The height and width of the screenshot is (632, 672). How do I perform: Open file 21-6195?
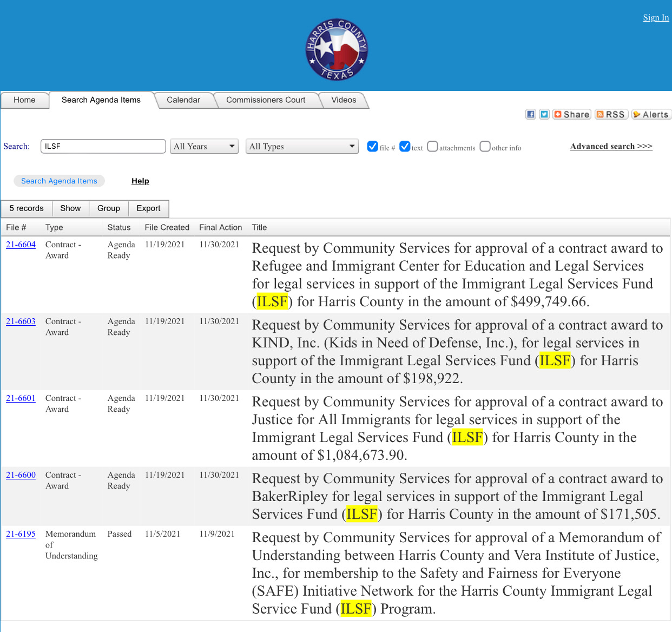pyautogui.click(x=21, y=534)
